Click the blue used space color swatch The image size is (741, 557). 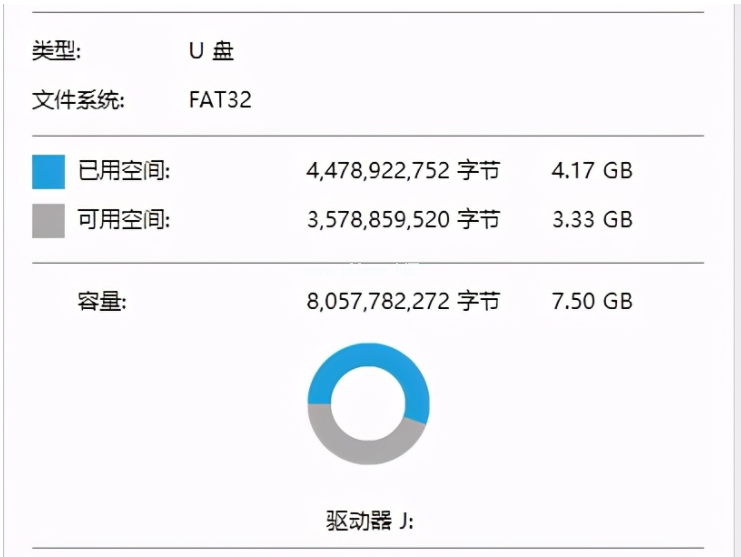[48, 171]
